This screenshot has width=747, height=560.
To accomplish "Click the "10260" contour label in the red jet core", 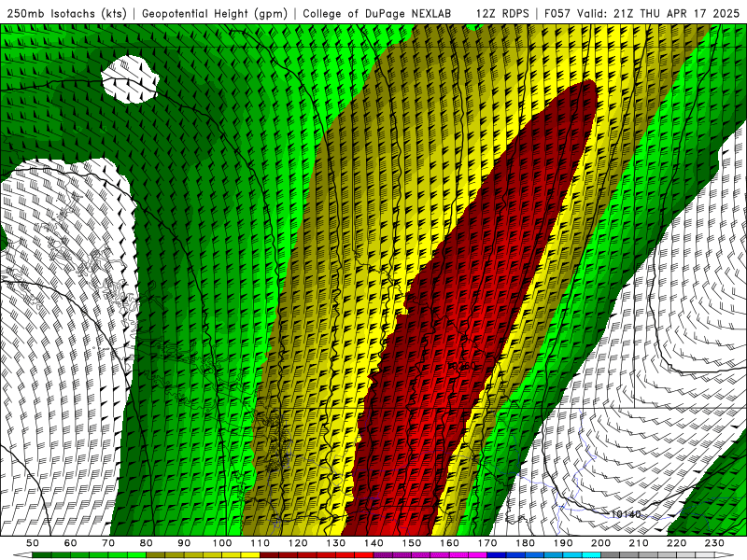I will pos(461,366).
